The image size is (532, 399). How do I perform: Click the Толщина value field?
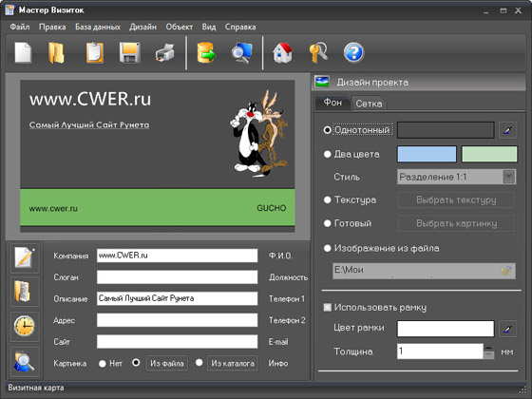(x=440, y=351)
